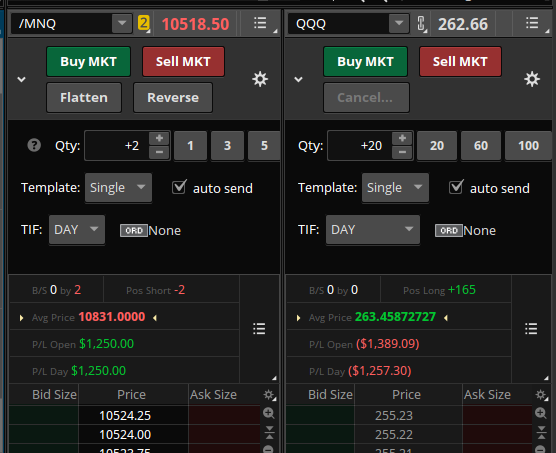
Task: Click the yellow 2 link color icon
Action: 143,23
